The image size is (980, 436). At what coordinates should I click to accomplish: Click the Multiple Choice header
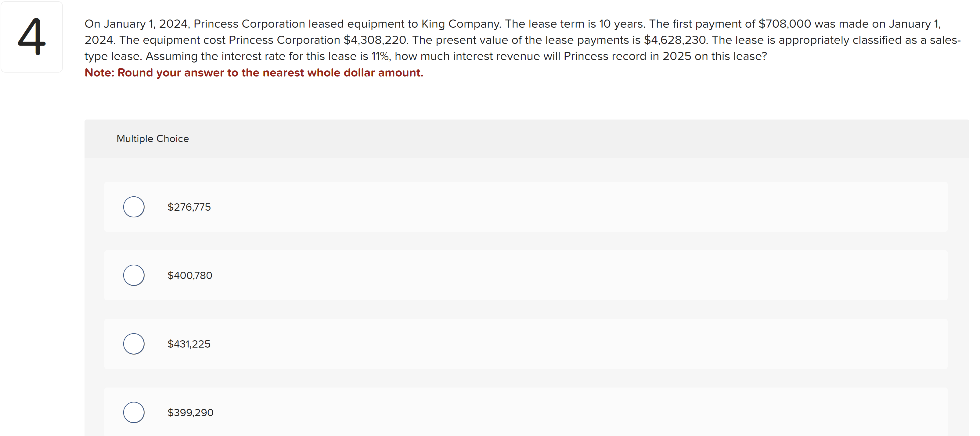[x=153, y=138]
